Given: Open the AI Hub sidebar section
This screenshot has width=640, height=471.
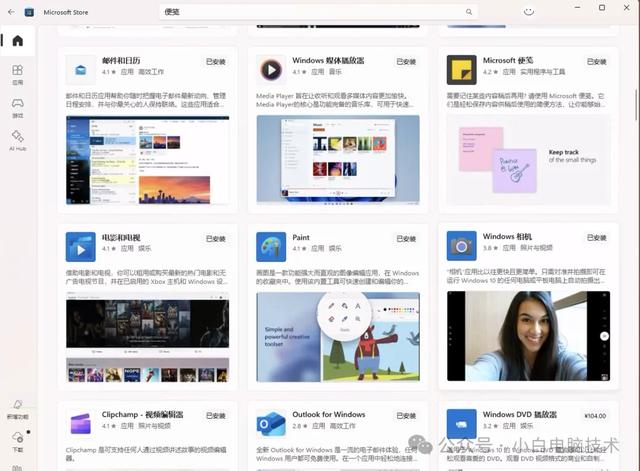Looking at the screenshot, I should (18, 140).
